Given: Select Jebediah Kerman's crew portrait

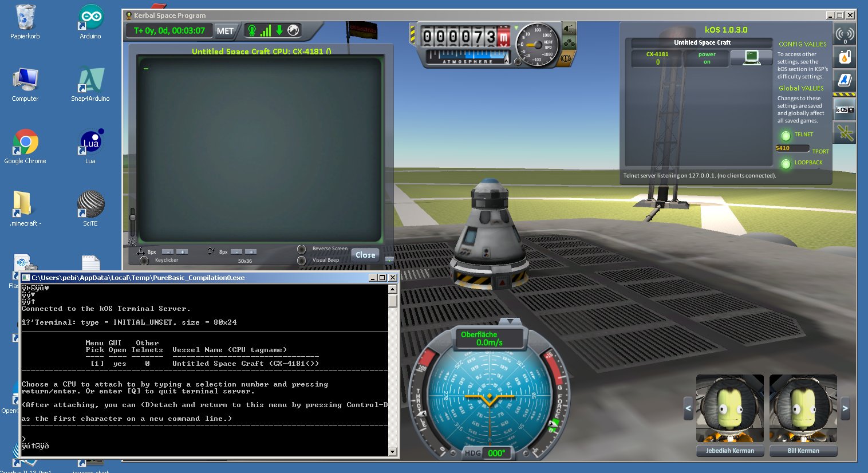Looking at the screenshot, I should (729, 408).
